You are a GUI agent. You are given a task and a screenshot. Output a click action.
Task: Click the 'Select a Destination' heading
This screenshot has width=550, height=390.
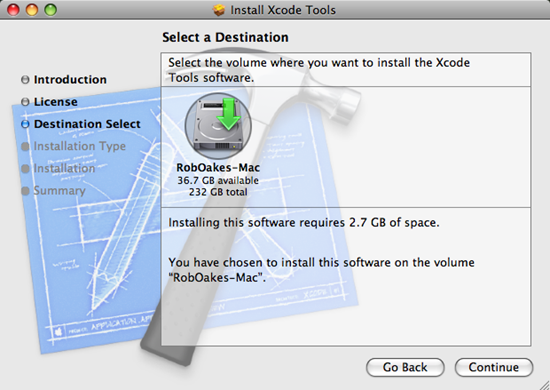(x=225, y=37)
